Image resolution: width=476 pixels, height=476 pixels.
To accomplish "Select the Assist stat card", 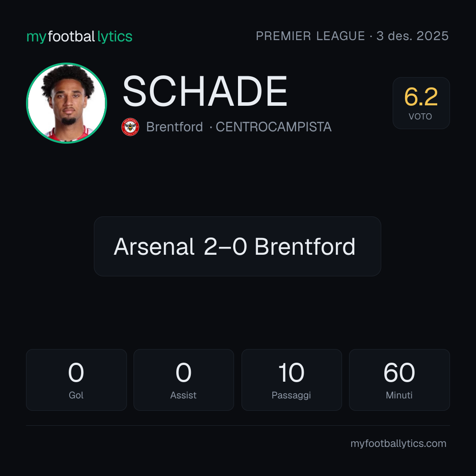I will (x=184, y=380).
